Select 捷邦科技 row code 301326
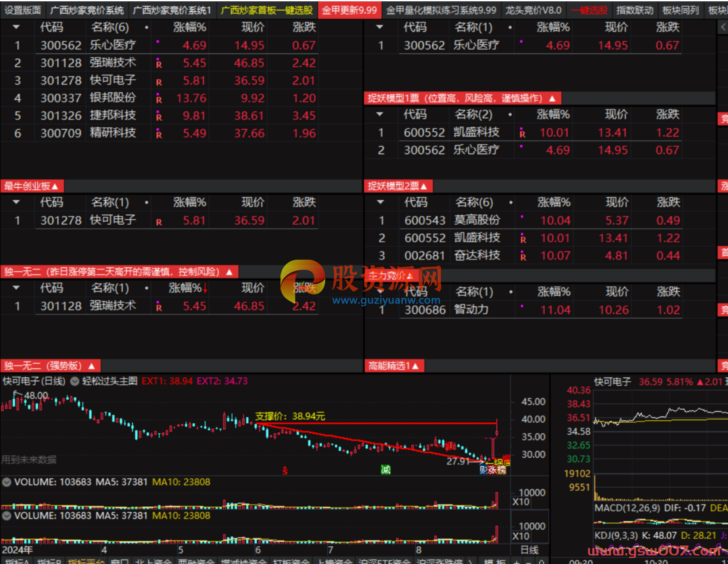The image size is (728, 564). coord(61,116)
